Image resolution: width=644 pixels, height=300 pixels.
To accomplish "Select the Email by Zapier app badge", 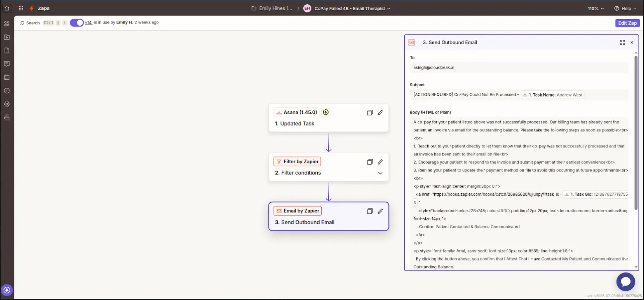I will pos(298,211).
